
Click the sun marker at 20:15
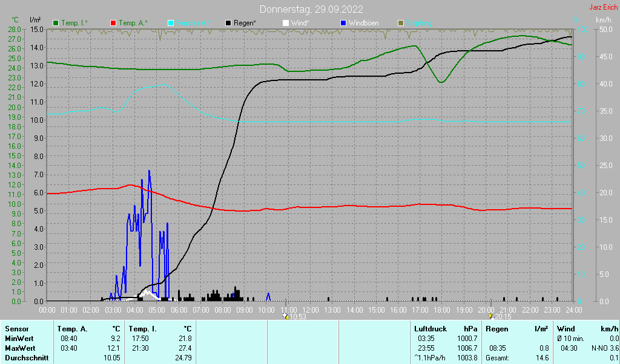click(490, 317)
